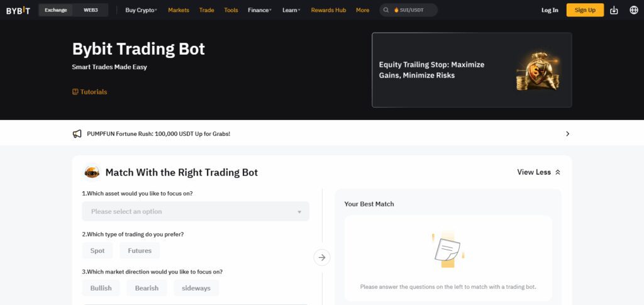Open PUMPFUN Fortune Rush announcement
The width and height of the screenshot is (644, 305).
[158, 134]
